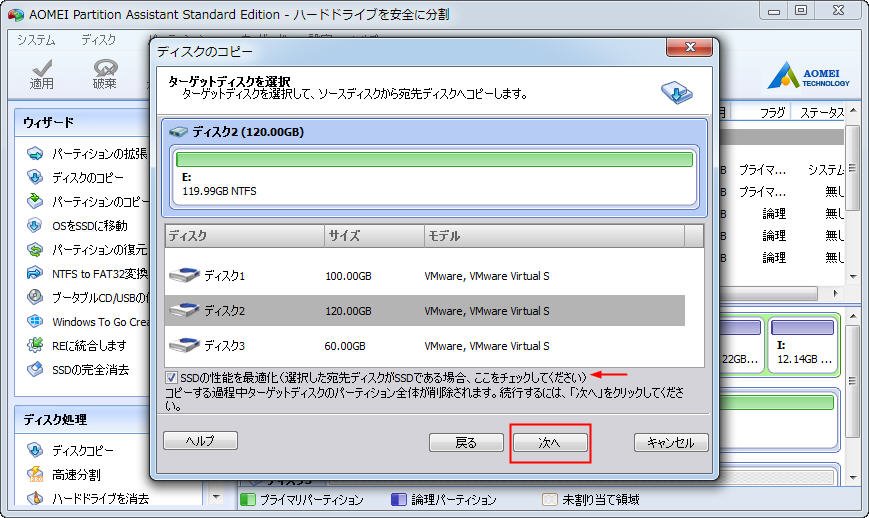This screenshot has width=869, height=518.
Task: Click 未割り当て領域 legend swatch
Action: pos(549,500)
